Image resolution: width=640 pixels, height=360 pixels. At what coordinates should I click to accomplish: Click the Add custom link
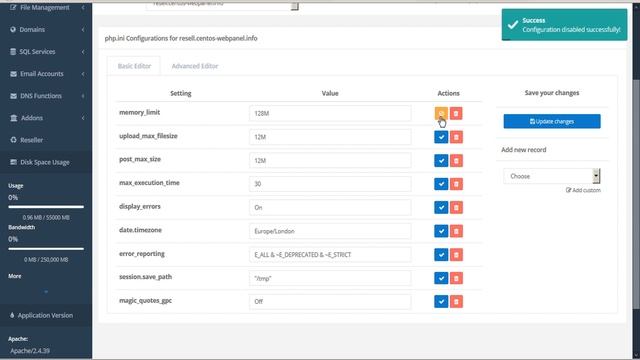tap(583, 190)
